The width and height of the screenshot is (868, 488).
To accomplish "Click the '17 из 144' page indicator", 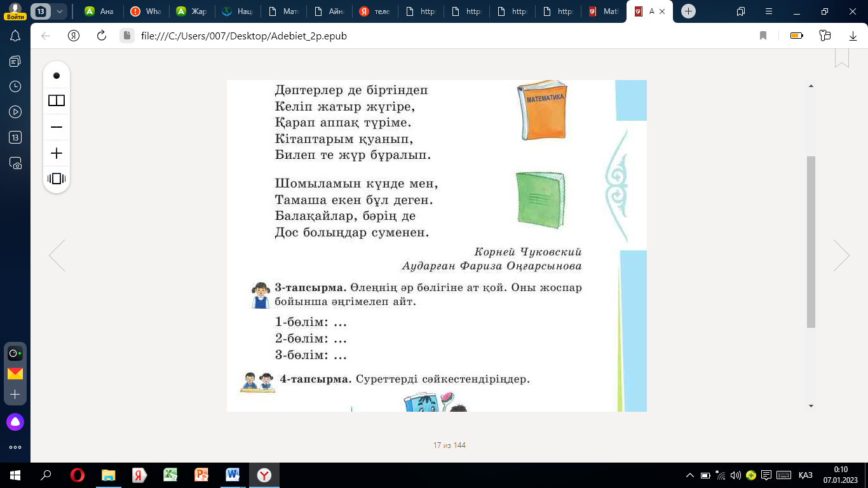I will coord(449,445).
